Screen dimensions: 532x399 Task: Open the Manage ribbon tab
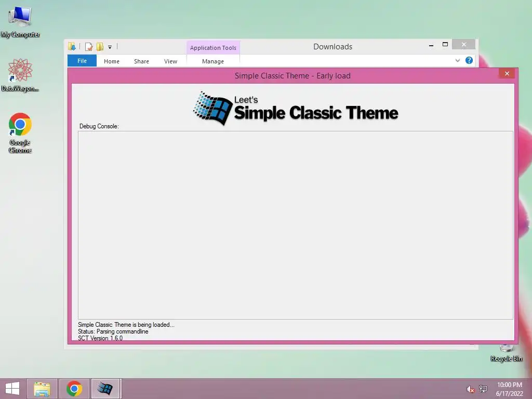tap(213, 61)
